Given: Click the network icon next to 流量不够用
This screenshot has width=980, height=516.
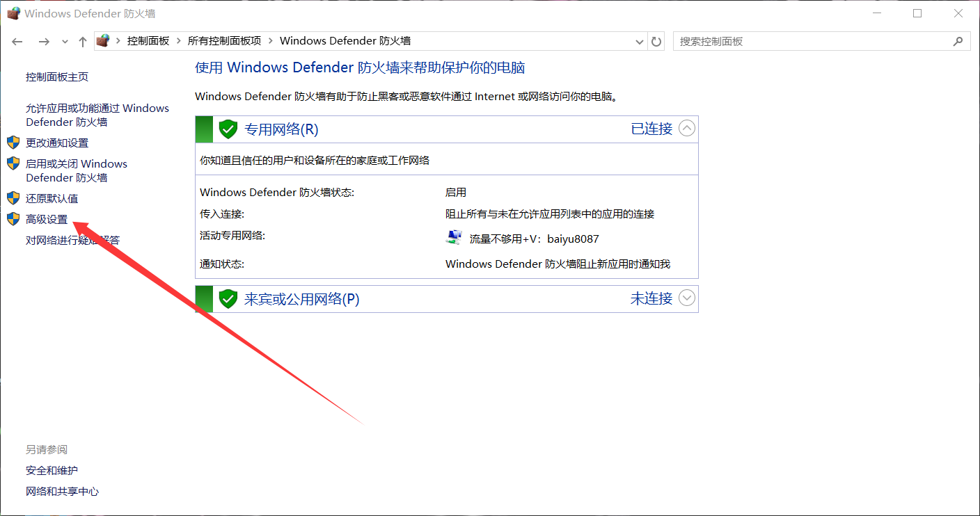Looking at the screenshot, I should click(x=454, y=236).
